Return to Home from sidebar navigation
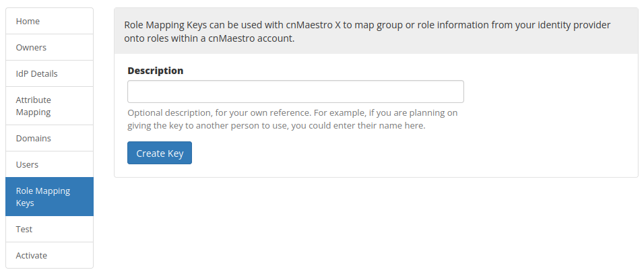This screenshot has width=644, height=274. 49,22
